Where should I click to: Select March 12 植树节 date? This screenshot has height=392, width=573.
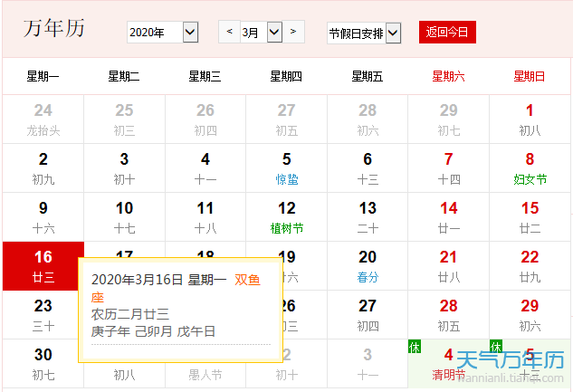[286, 217]
